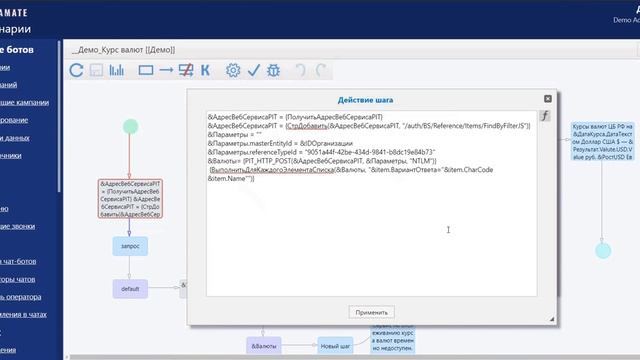Click the Действие шага dialog title

(365, 100)
